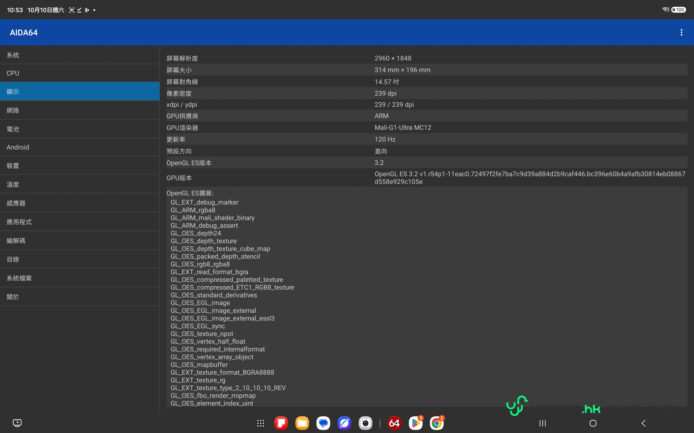This screenshot has width=694, height=433.
Task: Select the highlighted 顯示 sidebar item
Action: coord(80,91)
